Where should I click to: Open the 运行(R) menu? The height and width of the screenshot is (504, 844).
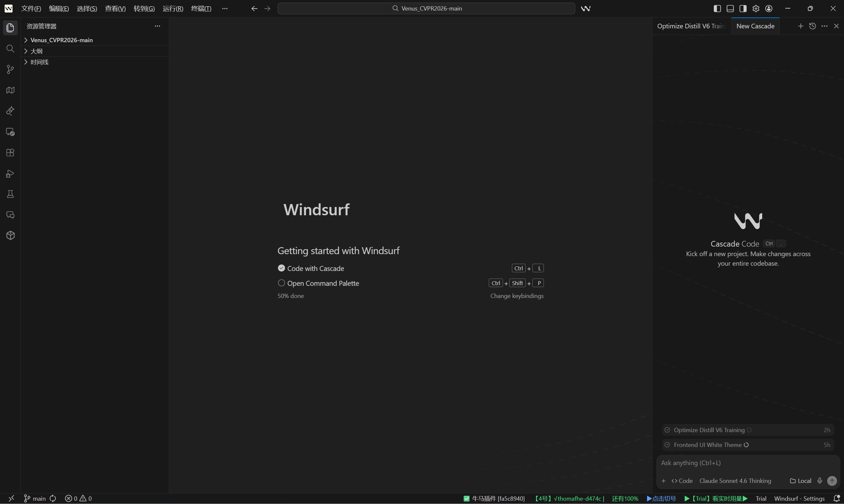(x=173, y=9)
